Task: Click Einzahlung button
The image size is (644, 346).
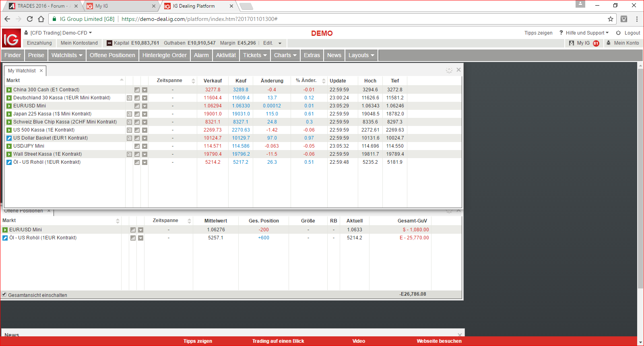Action: [39, 43]
